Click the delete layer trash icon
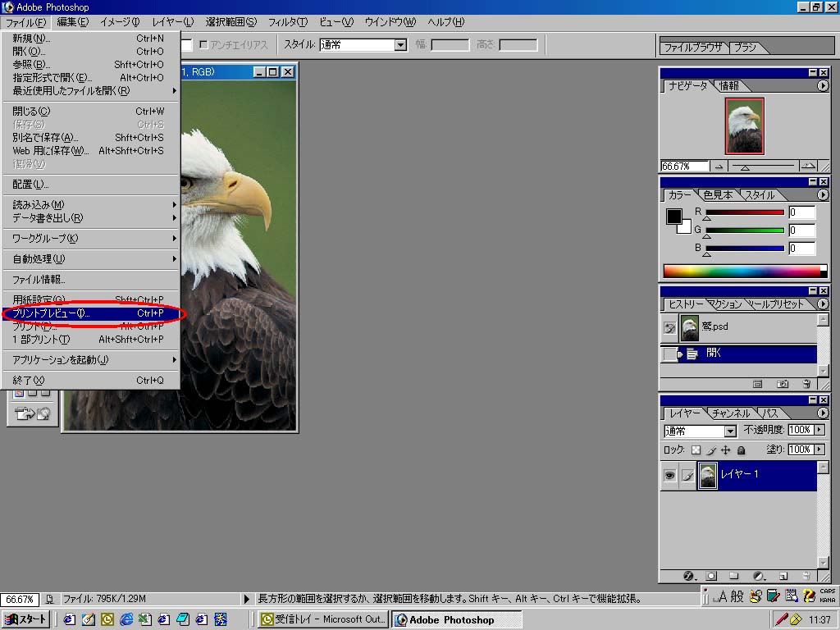Viewport: 840px width, 630px height. click(806, 576)
